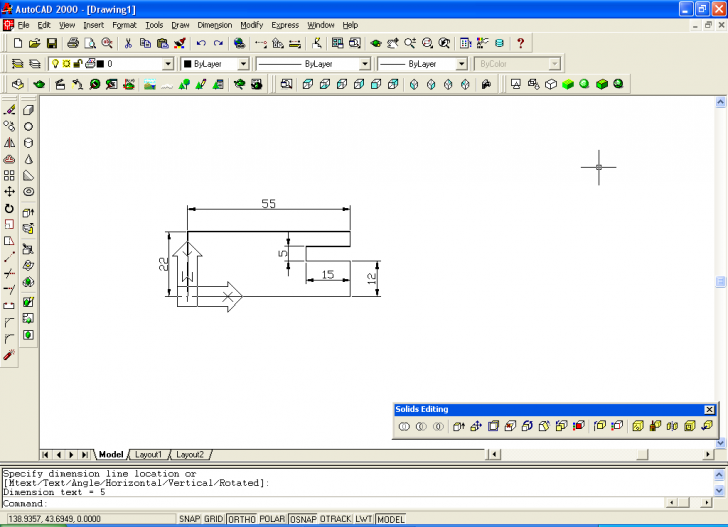Toggle POLAR tracking in status bar

(x=272, y=519)
